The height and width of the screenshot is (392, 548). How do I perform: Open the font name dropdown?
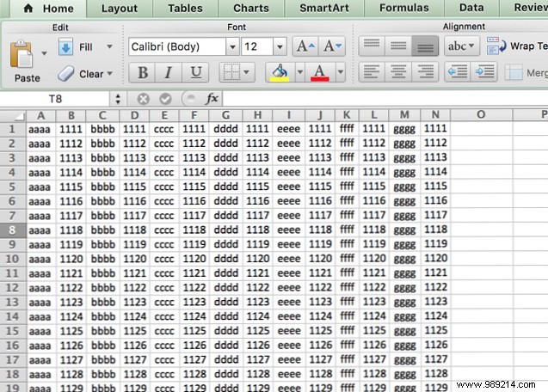pos(232,46)
